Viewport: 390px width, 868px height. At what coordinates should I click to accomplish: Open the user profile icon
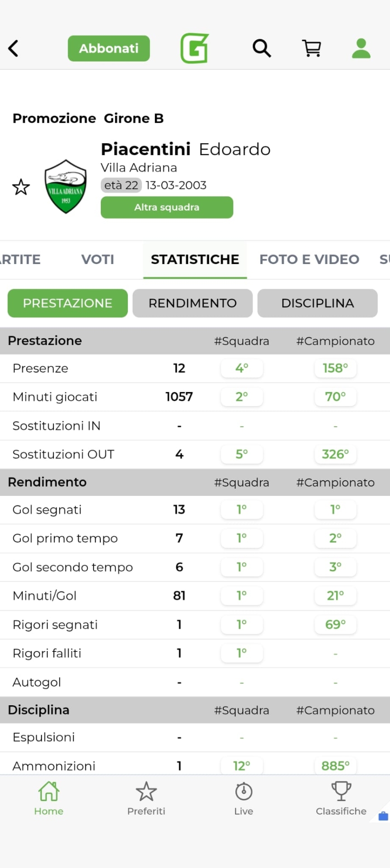[x=361, y=48]
